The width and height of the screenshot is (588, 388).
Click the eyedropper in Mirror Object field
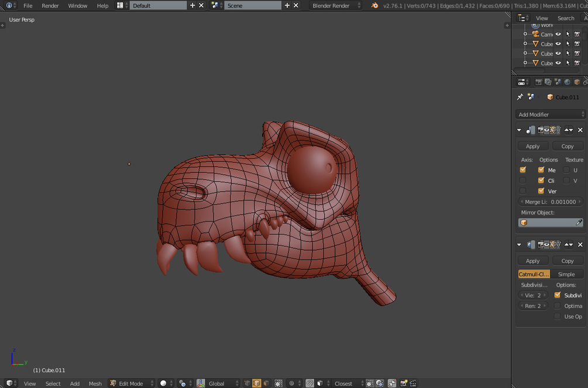click(579, 223)
